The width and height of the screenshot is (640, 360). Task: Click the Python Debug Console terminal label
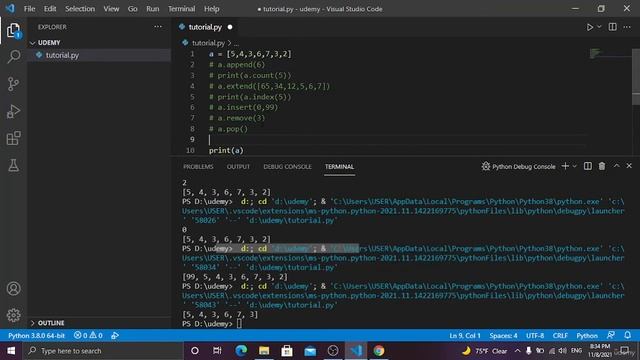click(518, 167)
